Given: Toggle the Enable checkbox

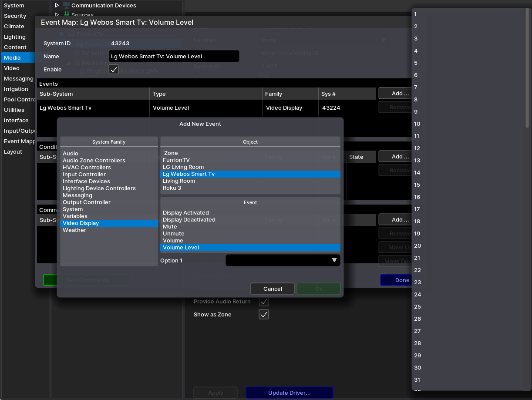Looking at the screenshot, I should coord(114,69).
